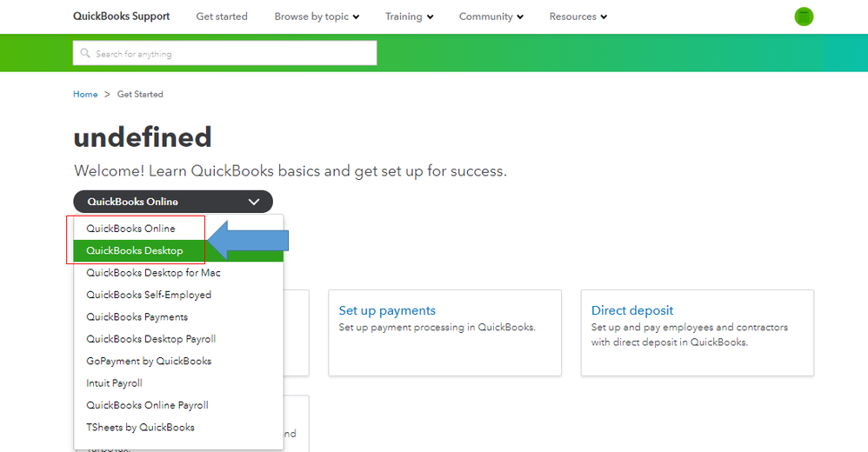Select QuickBooks Desktop from the list
This screenshot has height=452, width=868.
(x=178, y=250)
